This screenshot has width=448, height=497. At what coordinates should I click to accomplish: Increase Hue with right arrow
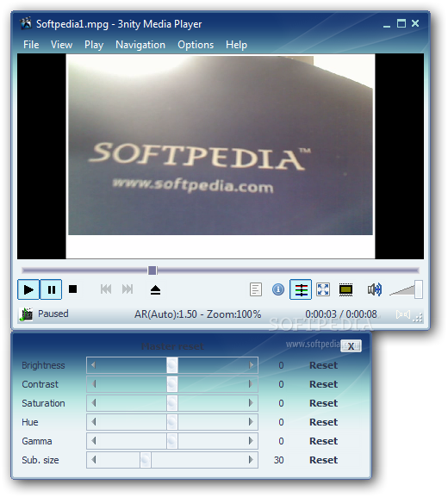click(251, 422)
